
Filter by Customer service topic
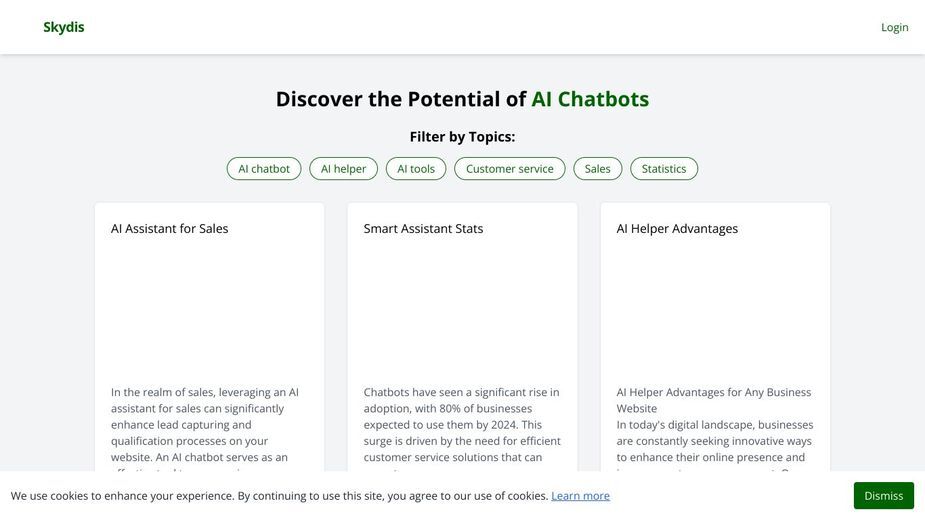click(510, 169)
